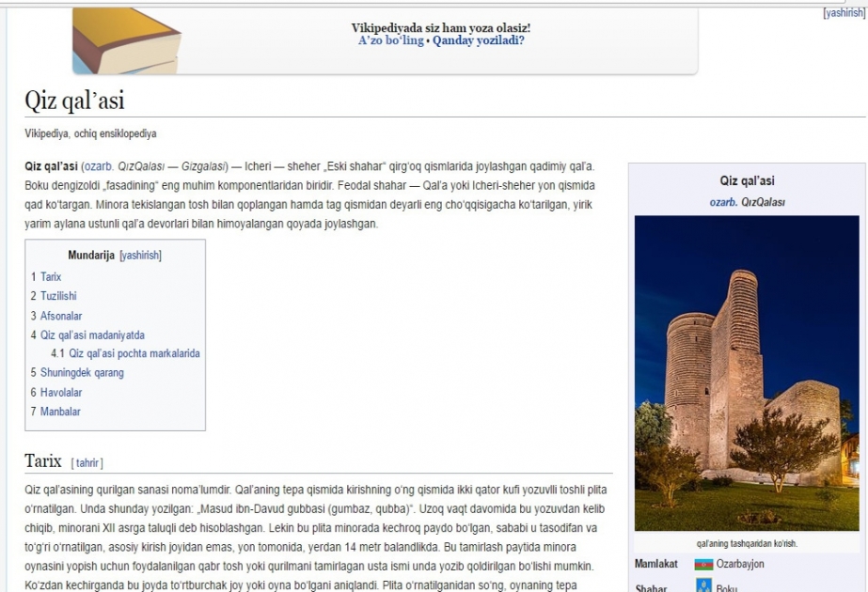
Task: Collapse the Mundarija contents via yashirish
Action: [141, 255]
